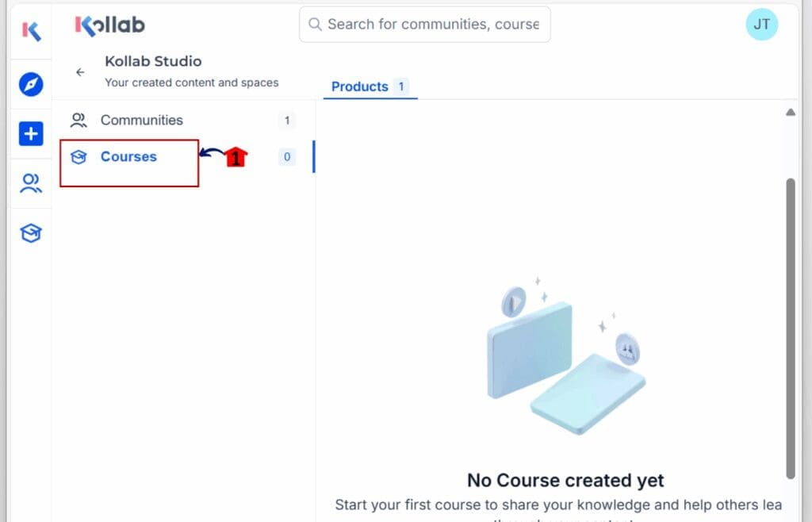Go back using the left arrow
Viewport: 812px width, 522px height.
80,72
